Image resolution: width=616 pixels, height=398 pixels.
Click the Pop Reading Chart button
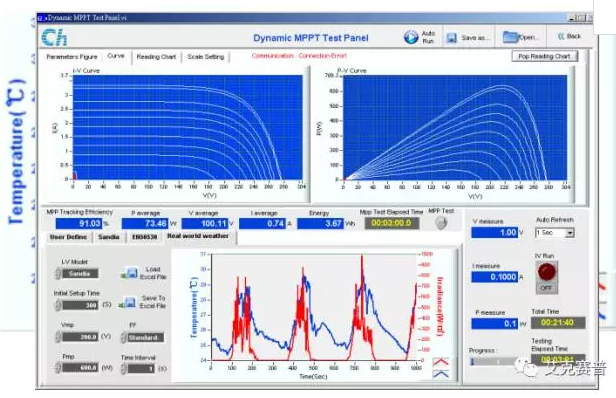[544, 56]
